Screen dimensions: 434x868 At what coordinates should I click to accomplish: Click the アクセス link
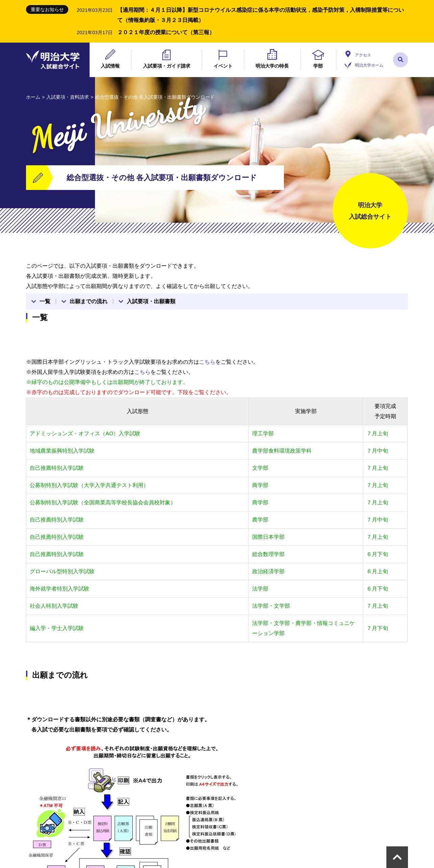[363, 55]
